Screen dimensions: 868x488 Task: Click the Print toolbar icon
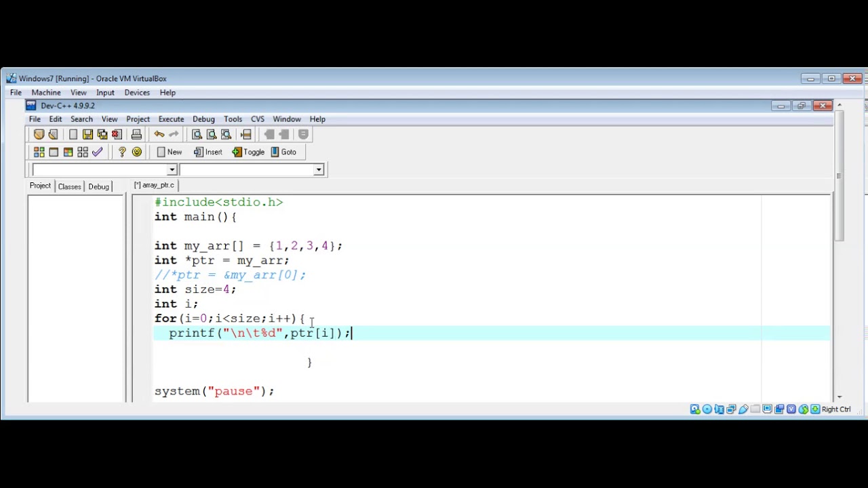(136, 134)
